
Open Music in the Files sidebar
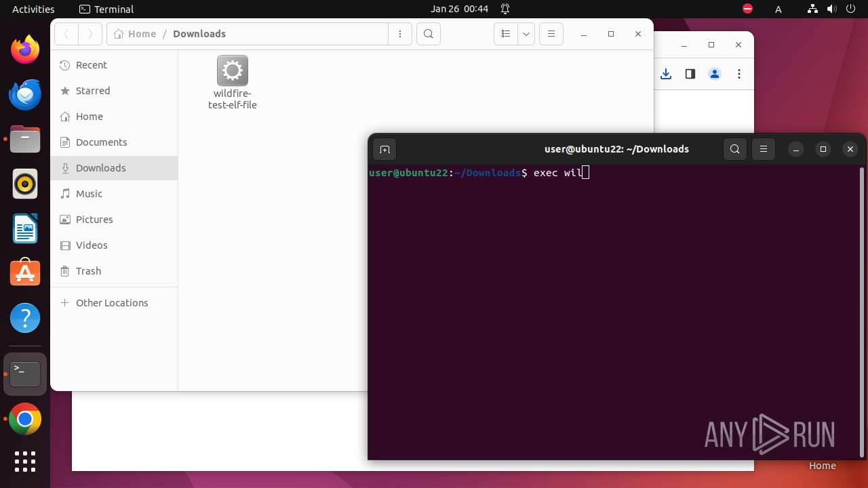(114, 194)
